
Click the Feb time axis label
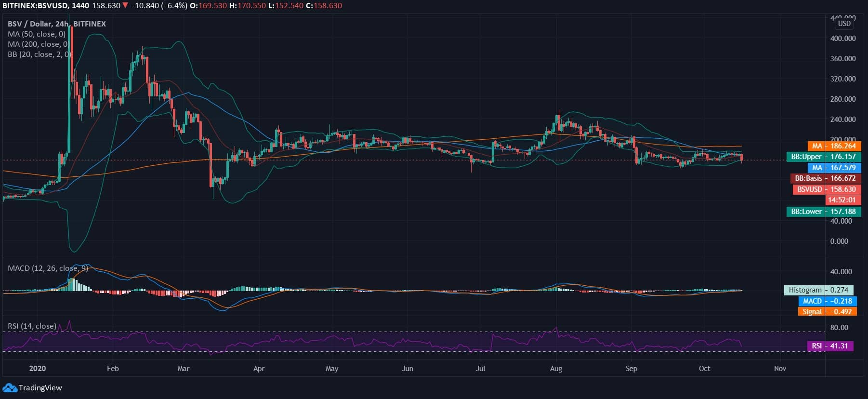[x=113, y=369]
